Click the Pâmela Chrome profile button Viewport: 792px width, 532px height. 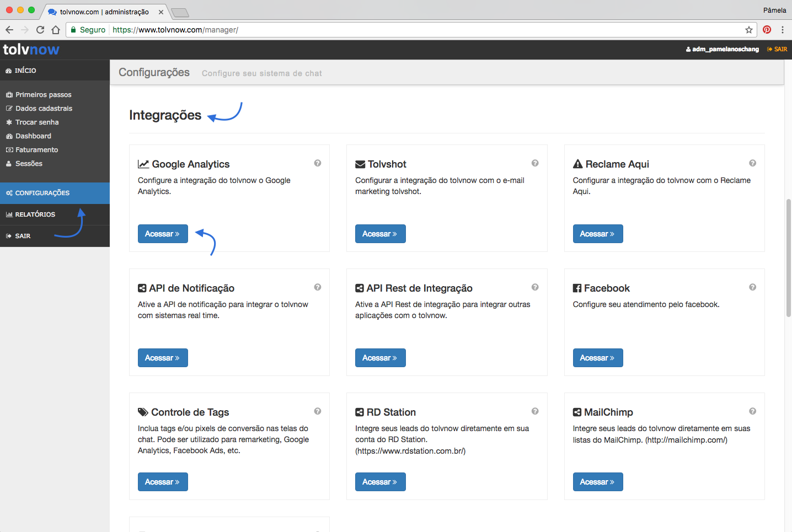775,10
